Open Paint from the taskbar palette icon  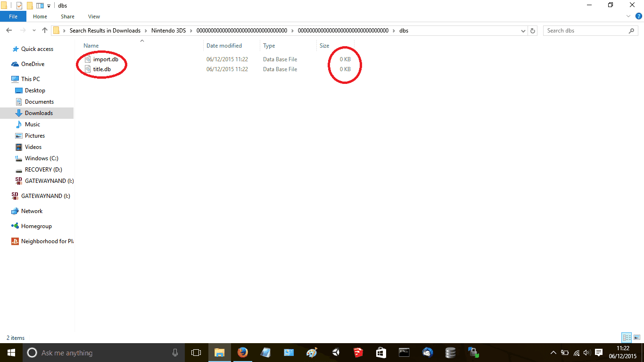[x=312, y=353]
